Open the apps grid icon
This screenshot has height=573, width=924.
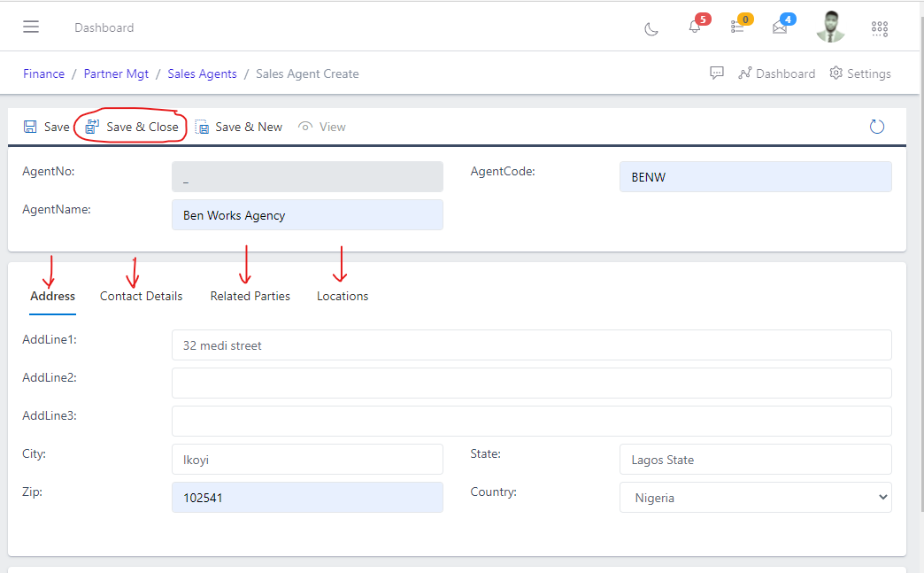(879, 27)
